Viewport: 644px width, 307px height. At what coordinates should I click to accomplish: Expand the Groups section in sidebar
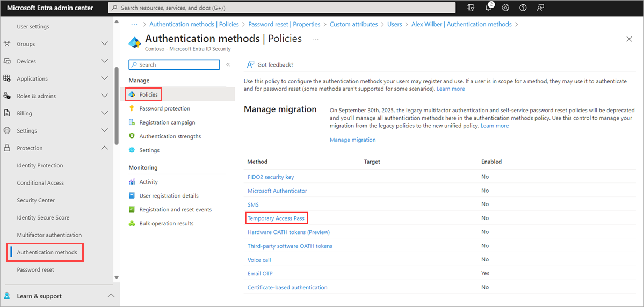click(105, 44)
